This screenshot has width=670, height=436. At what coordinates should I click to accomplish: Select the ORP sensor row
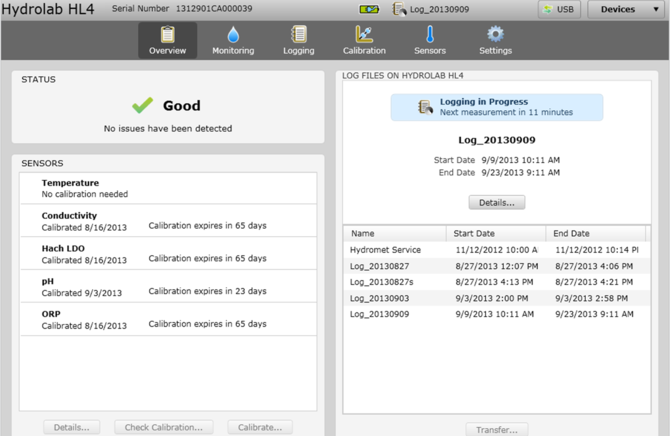168,319
